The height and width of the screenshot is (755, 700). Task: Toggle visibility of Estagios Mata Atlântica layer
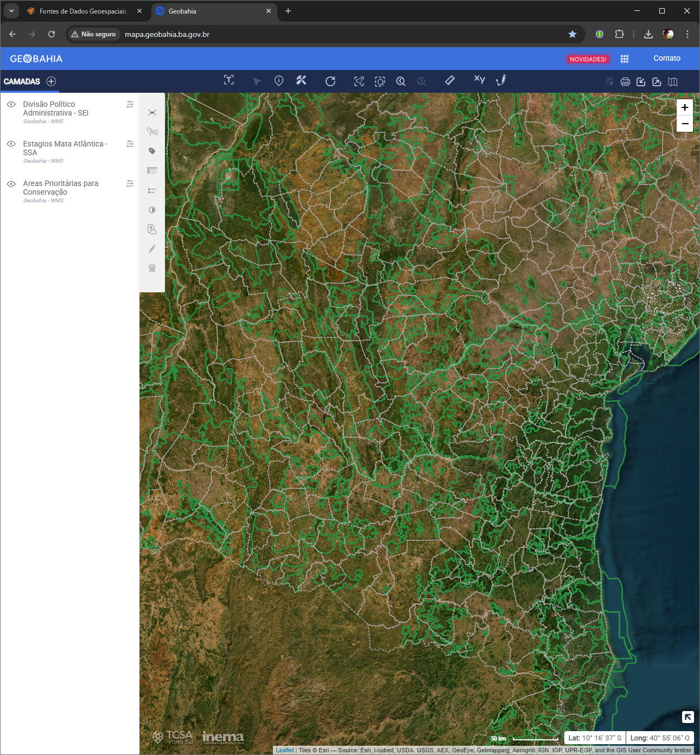coord(11,144)
